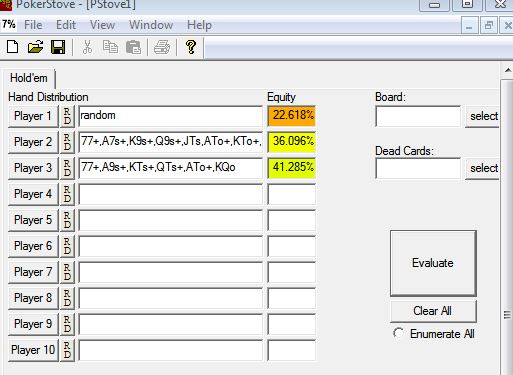Open the View menu

pyautogui.click(x=102, y=25)
